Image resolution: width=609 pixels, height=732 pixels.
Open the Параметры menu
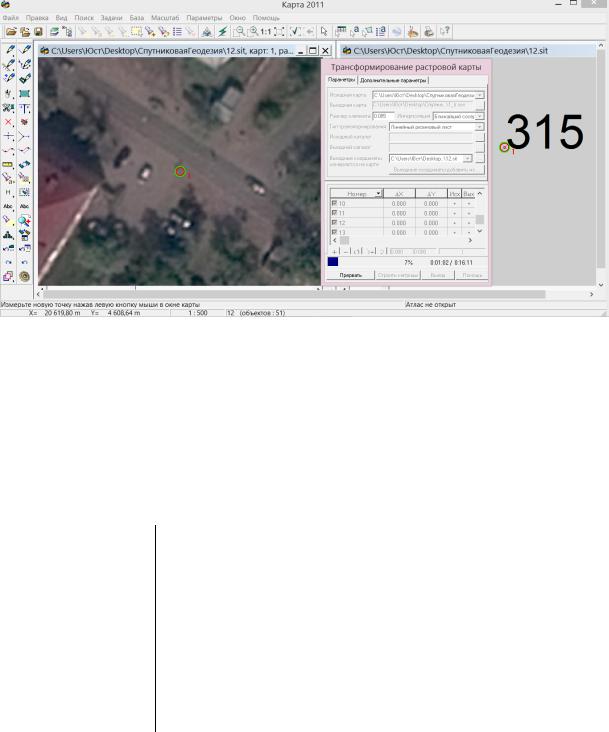(x=204, y=18)
